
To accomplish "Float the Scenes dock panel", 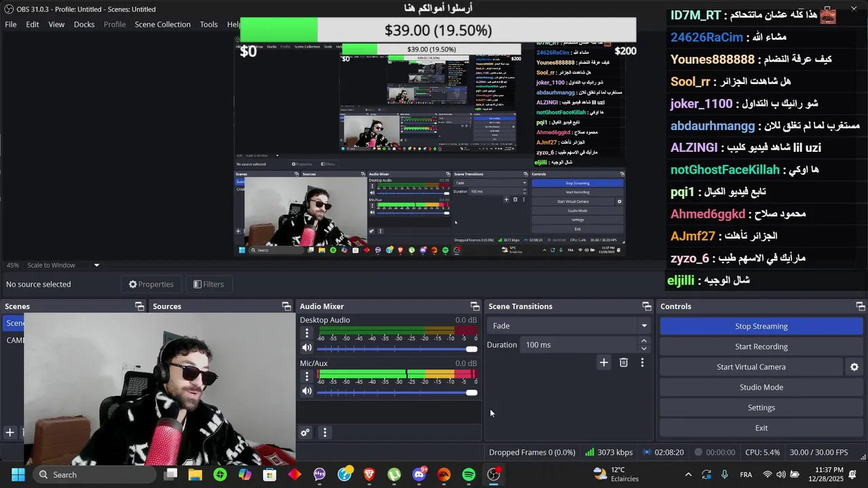I will 139,306.
